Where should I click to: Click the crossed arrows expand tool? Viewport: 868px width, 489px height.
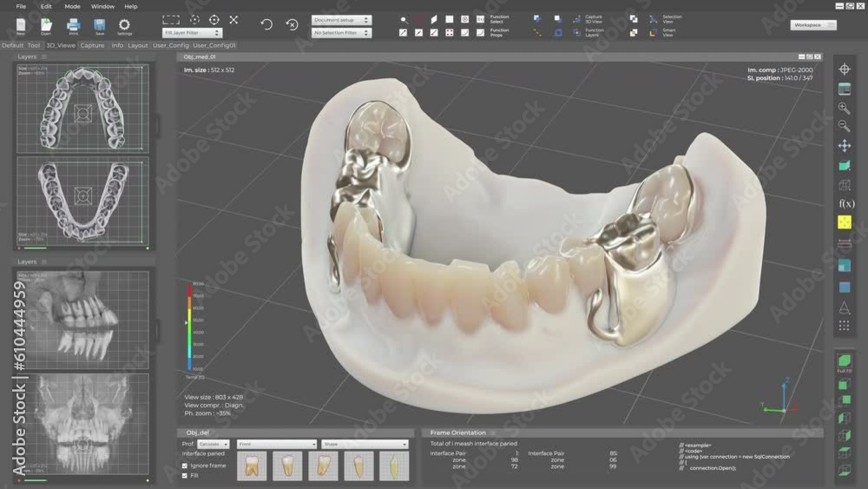(x=233, y=20)
